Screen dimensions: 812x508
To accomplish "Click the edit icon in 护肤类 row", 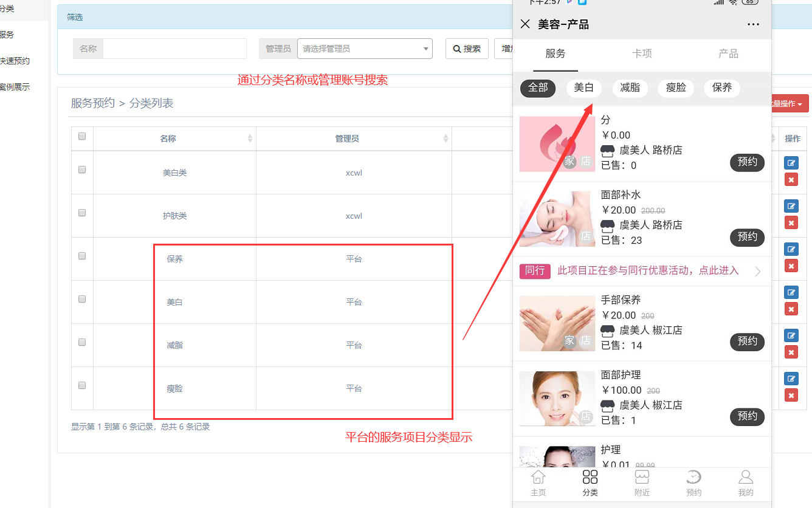I will pyautogui.click(x=791, y=206).
